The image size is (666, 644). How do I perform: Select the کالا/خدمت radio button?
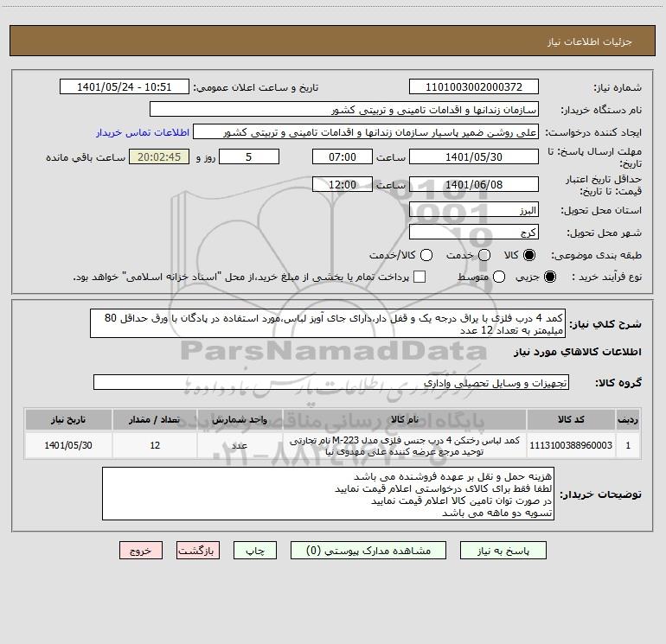pyautogui.click(x=426, y=255)
